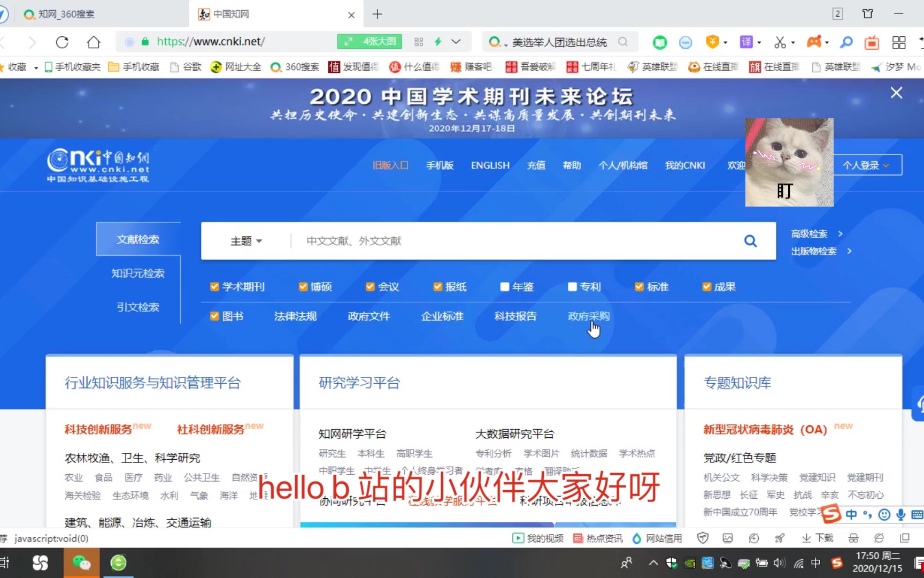Open WeChat from the taskbar
The height and width of the screenshot is (578, 924).
(x=81, y=562)
